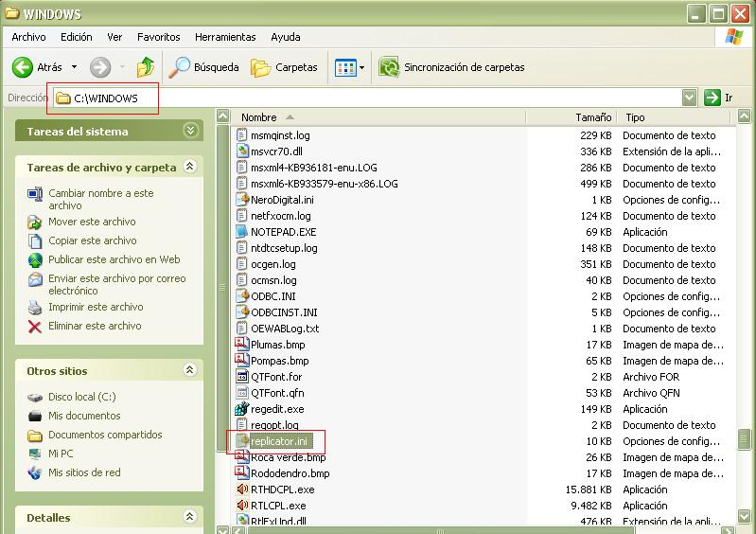Click Mover este archivo
The width and height of the screenshot is (756, 534).
click(92, 222)
